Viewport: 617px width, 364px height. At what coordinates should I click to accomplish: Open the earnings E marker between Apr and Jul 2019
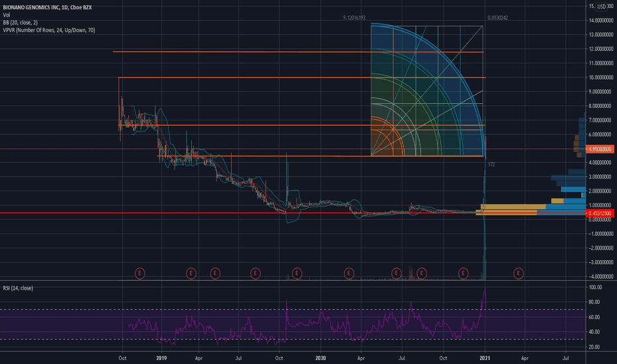click(215, 273)
